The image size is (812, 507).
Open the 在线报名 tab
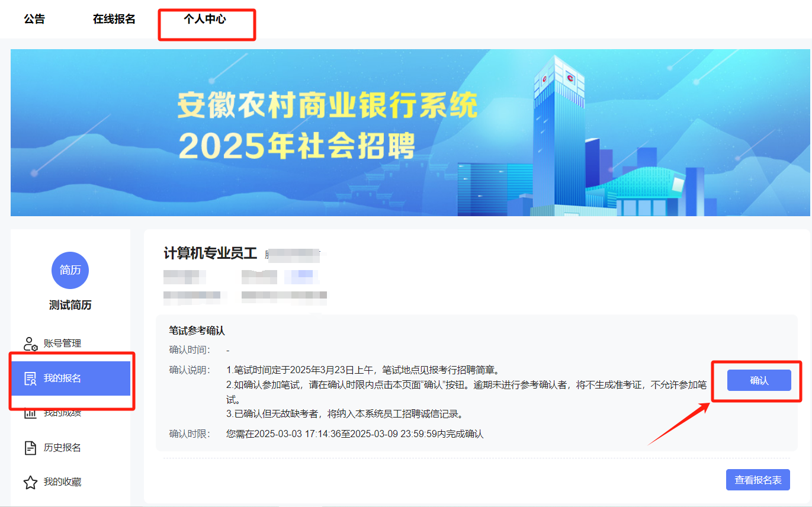(113, 18)
